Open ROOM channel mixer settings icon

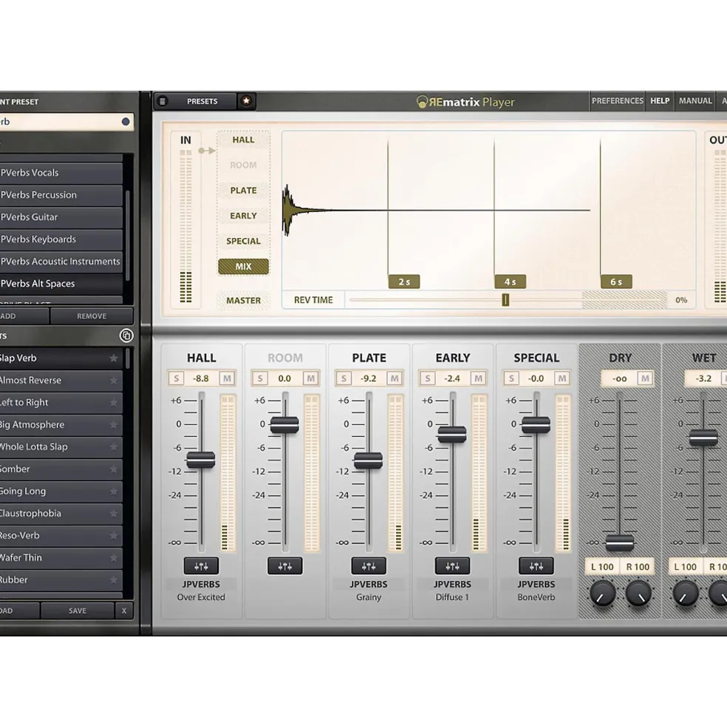coord(284,566)
